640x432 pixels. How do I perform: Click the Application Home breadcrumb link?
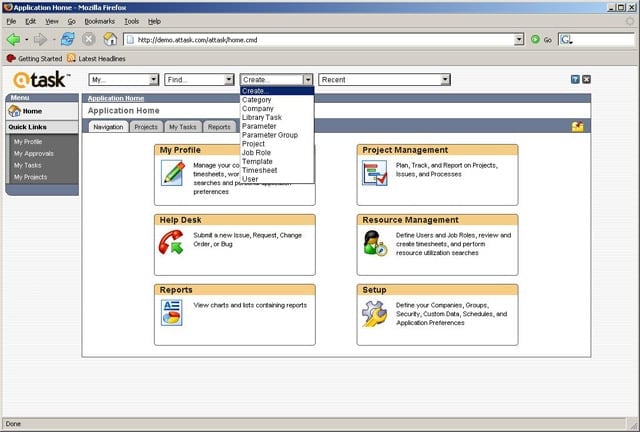point(116,98)
